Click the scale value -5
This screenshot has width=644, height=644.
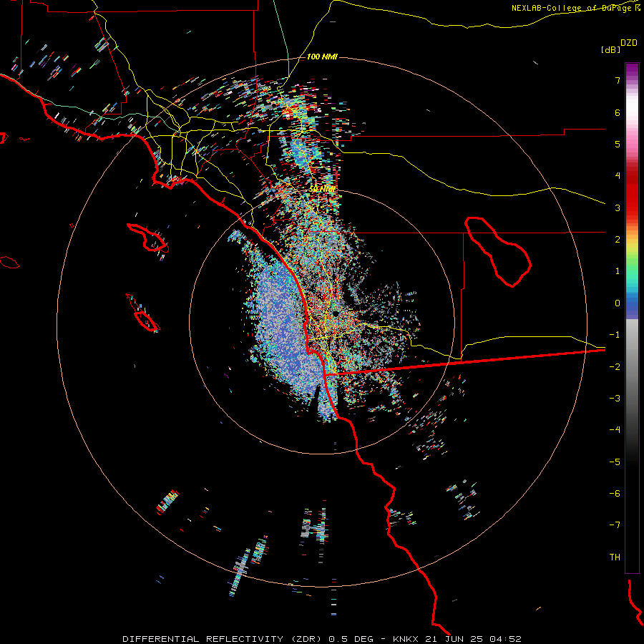pos(615,462)
